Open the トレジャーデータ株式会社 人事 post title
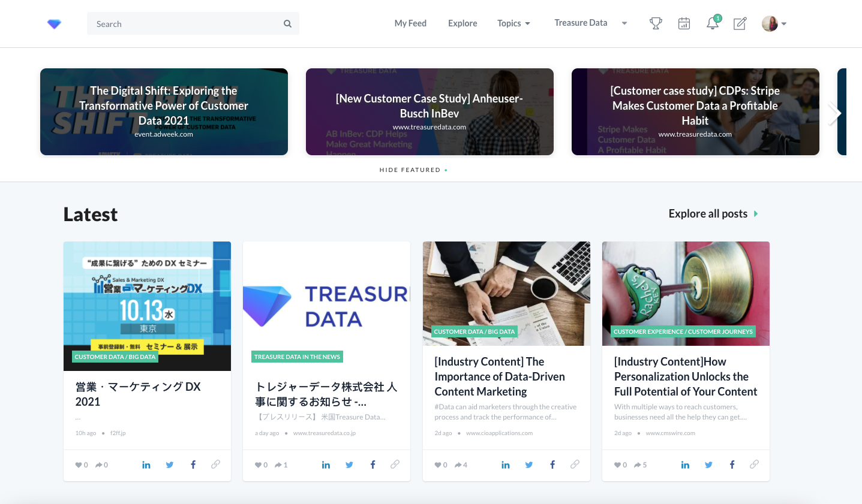Viewport: 862px width, 504px height. [x=326, y=394]
